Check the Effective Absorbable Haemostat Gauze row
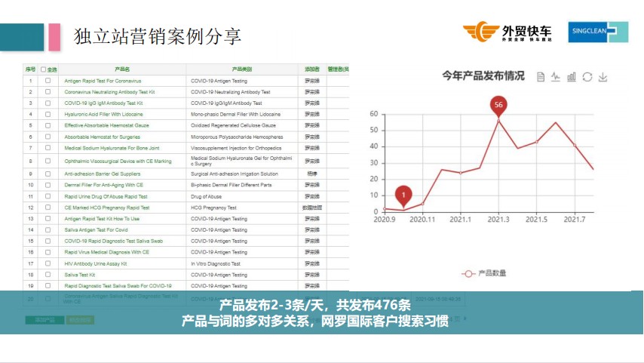The width and height of the screenshot is (644, 363). (48, 125)
